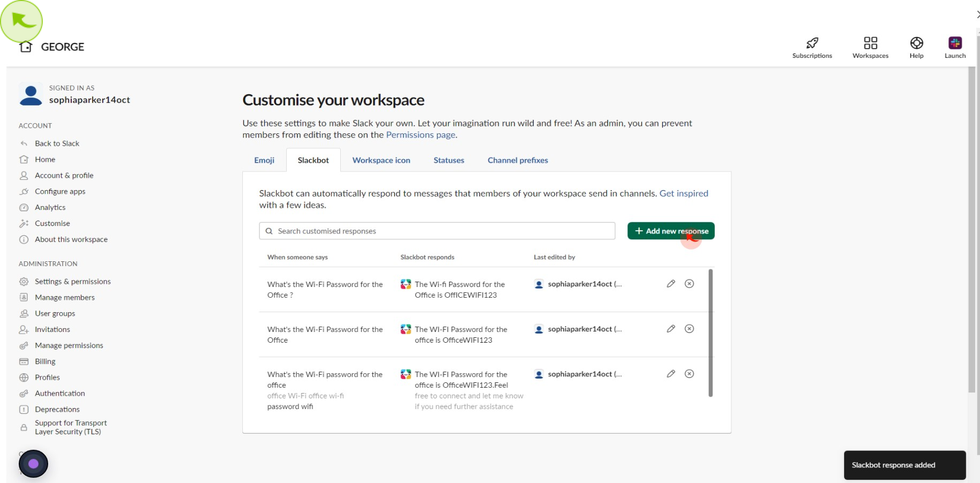
Task: Click the Billing card icon in sidebar
Action: tap(24, 361)
